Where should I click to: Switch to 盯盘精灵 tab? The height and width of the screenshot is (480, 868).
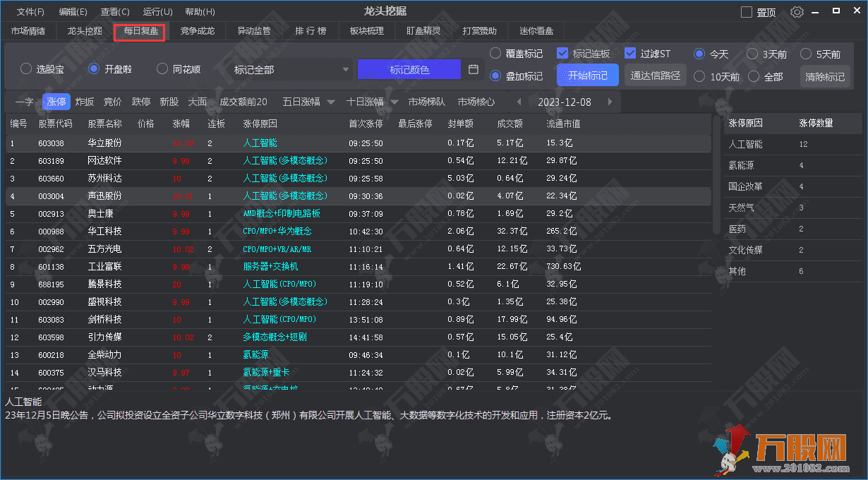point(423,31)
